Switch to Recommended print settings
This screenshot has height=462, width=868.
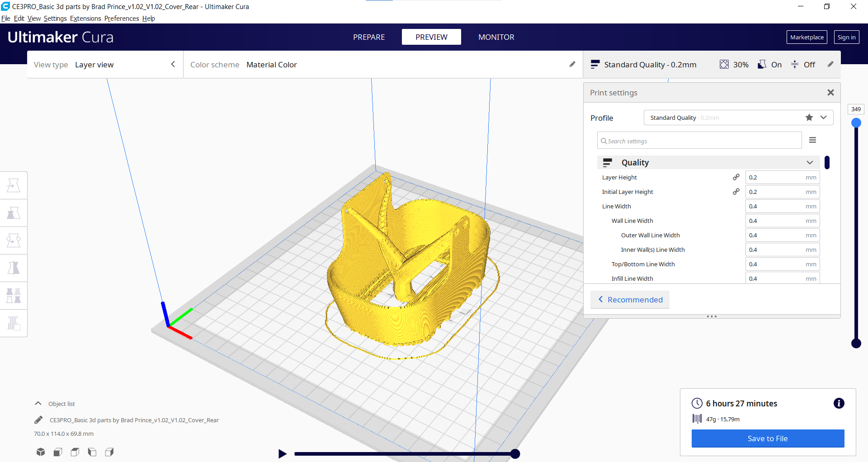tap(630, 300)
